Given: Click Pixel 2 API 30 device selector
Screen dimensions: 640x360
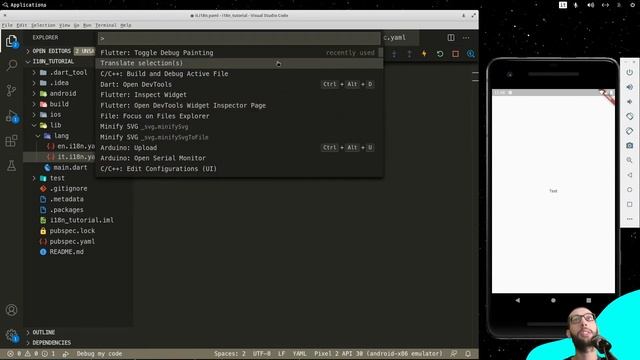Looking at the screenshot, I should 378,353.
